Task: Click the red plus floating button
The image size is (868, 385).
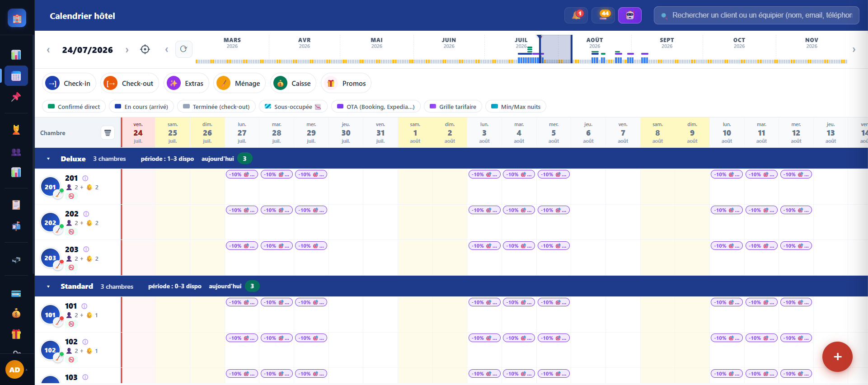Action: coord(837,357)
